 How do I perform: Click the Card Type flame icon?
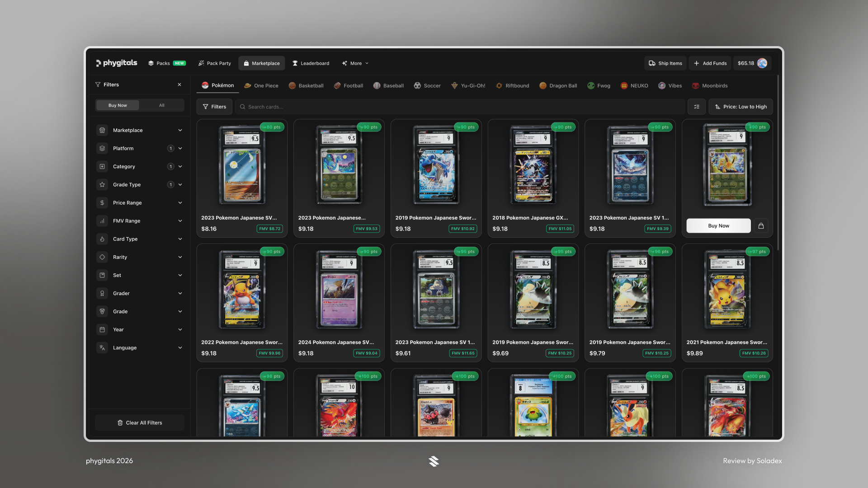click(102, 239)
